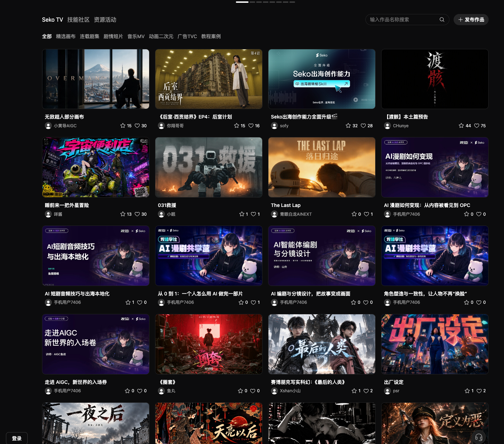Viewport: 504px width, 444px height.
Task: Open avatar of author psr
Action: 387,391
